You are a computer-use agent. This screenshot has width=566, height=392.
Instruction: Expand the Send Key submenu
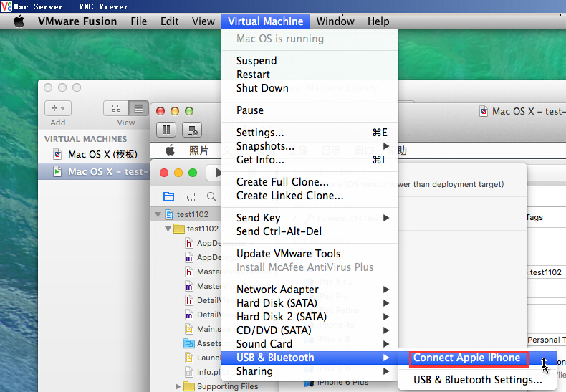(x=310, y=218)
